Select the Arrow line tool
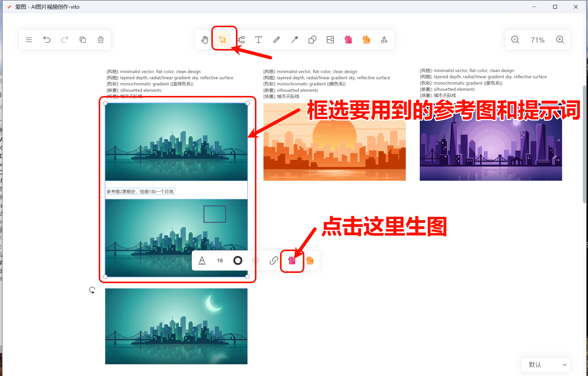Screen dimensions: 588x376 pos(294,40)
